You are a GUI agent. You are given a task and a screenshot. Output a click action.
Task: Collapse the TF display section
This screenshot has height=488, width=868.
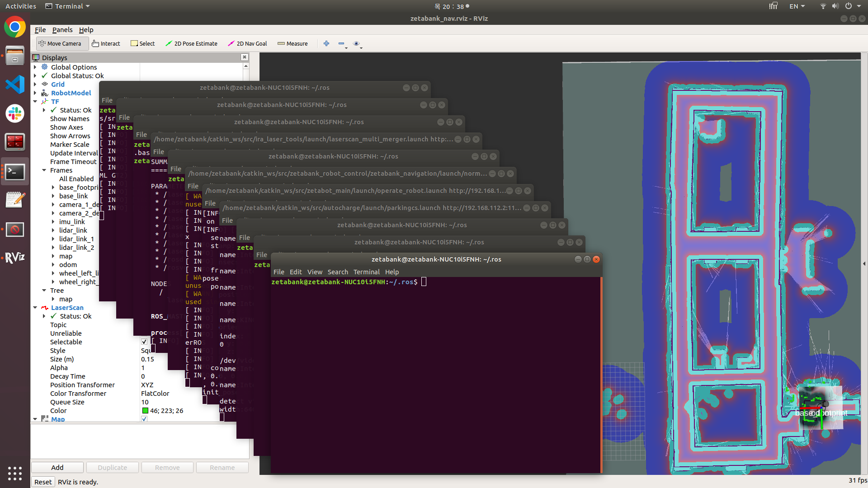point(35,102)
